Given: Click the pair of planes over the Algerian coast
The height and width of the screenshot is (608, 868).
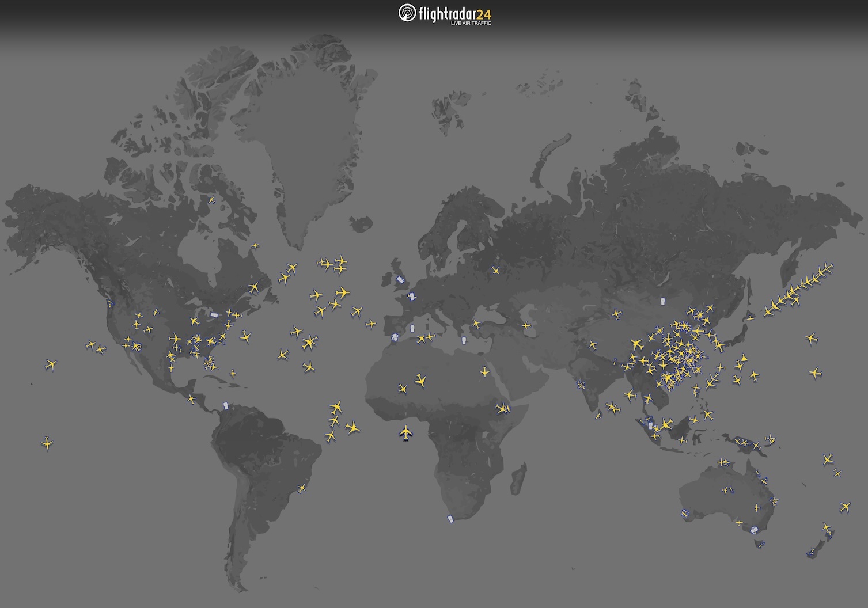Looking at the screenshot, I should coord(426,339).
